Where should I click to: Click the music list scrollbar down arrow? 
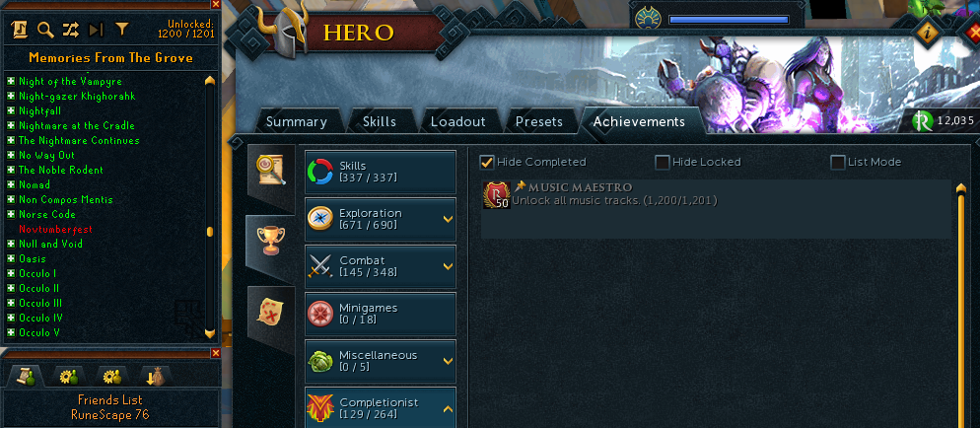click(x=210, y=333)
